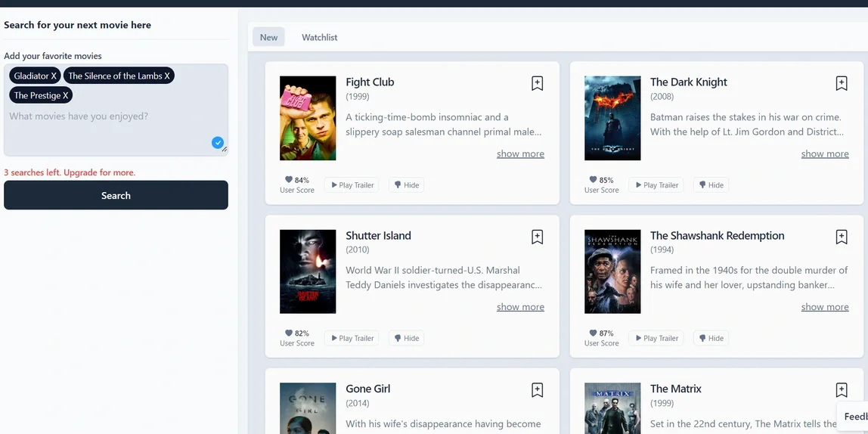Open the Fight Club poster thumbnail
Screen dimensions: 868x434
308,118
